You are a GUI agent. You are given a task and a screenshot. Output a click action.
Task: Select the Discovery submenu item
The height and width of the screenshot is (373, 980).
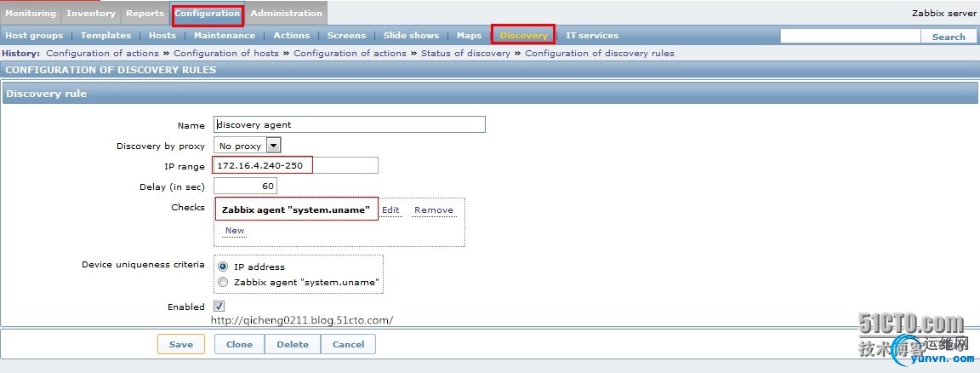[523, 36]
